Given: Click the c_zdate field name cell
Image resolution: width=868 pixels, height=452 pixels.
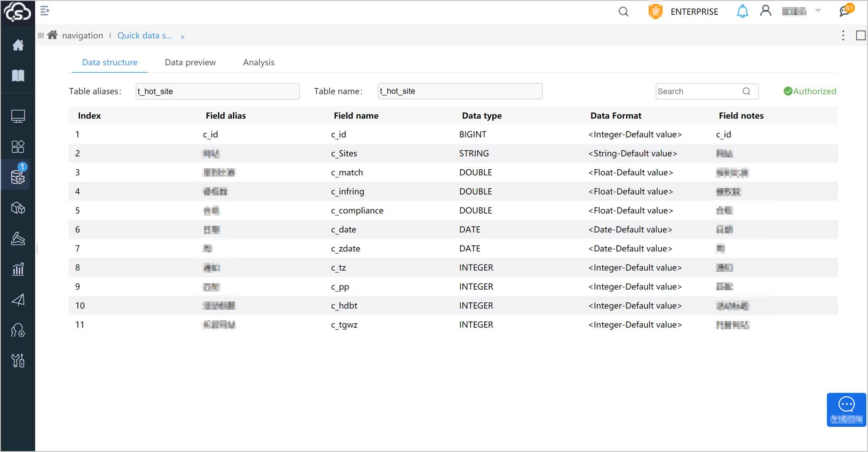Looking at the screenshot, I should coord(345,249).
